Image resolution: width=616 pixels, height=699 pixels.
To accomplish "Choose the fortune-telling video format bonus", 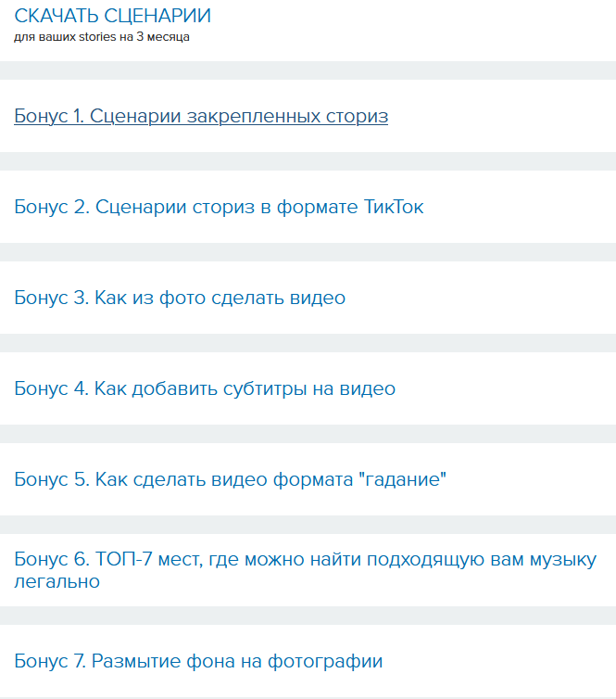I will point(230,479).
